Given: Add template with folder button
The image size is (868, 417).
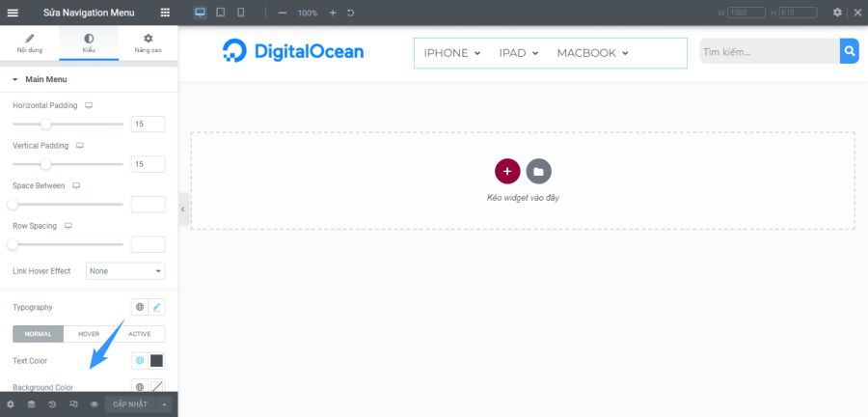Looking at the screenshot, I should (x=538, y=171).
